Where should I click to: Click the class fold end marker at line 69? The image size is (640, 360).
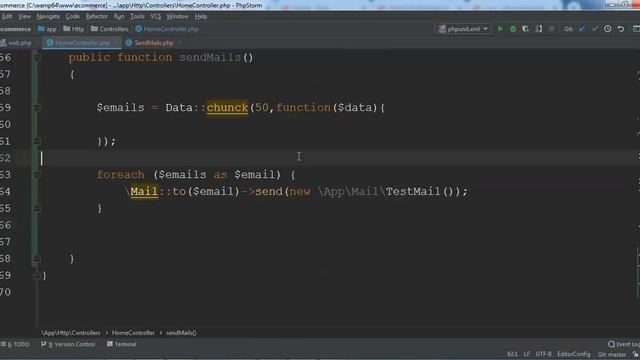[37, 276]
